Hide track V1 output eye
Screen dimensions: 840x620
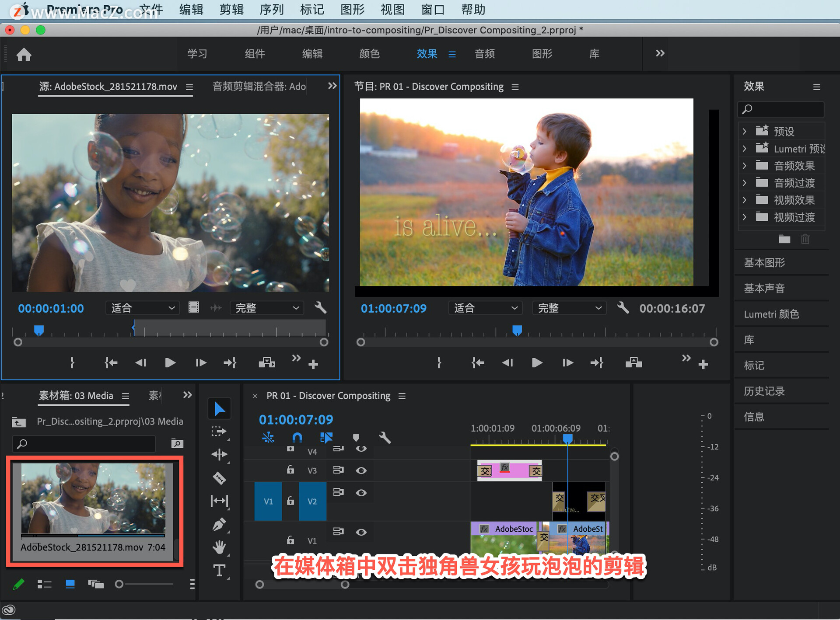tap(361, 532)
